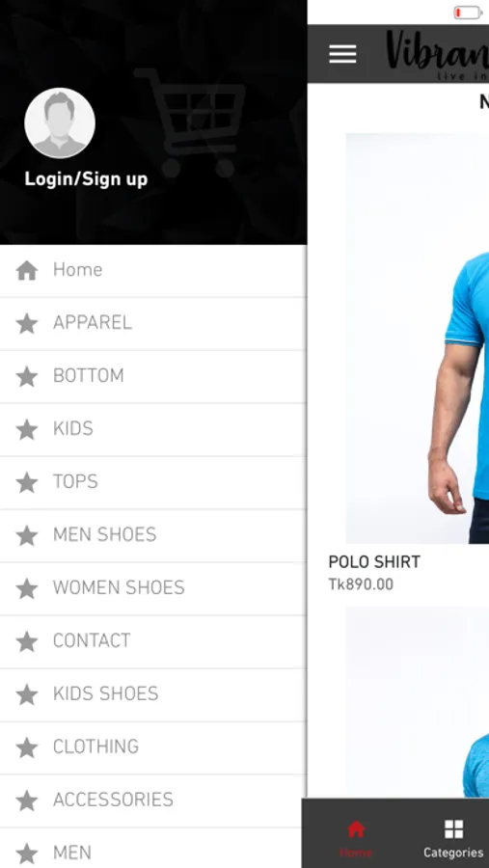Go to MEN SHOES category
Screen dimensions: 489x868
click(152, 535)
